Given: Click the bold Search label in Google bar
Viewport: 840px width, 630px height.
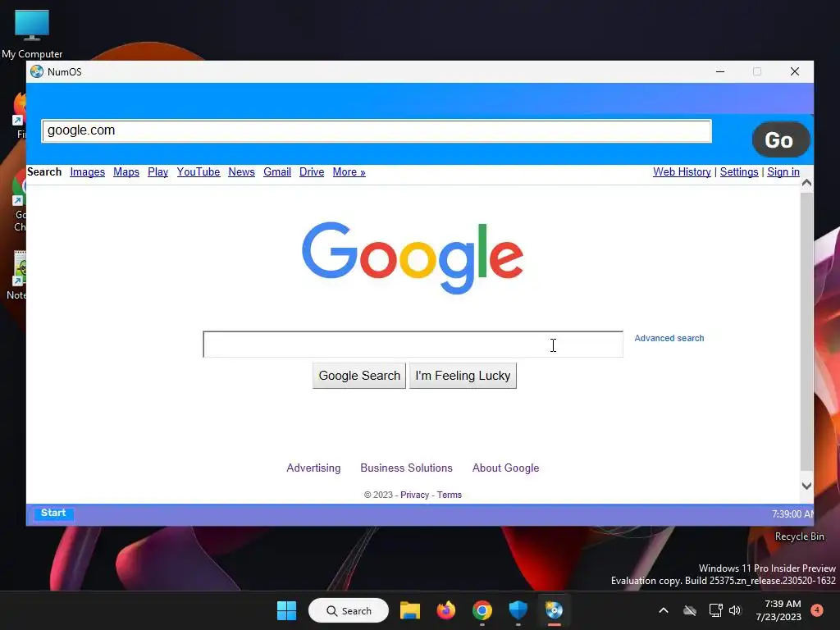Looking at the screenshot, I should coord(44,172).
